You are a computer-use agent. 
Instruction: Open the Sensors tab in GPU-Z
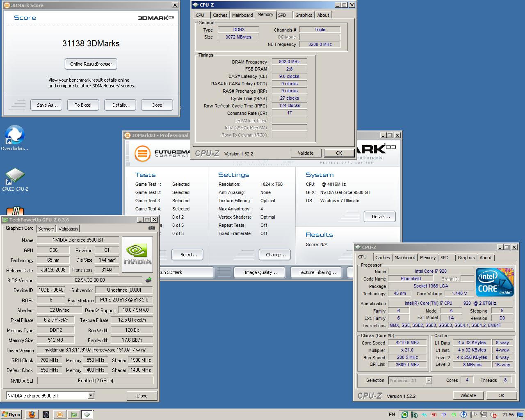pos(46,228)
